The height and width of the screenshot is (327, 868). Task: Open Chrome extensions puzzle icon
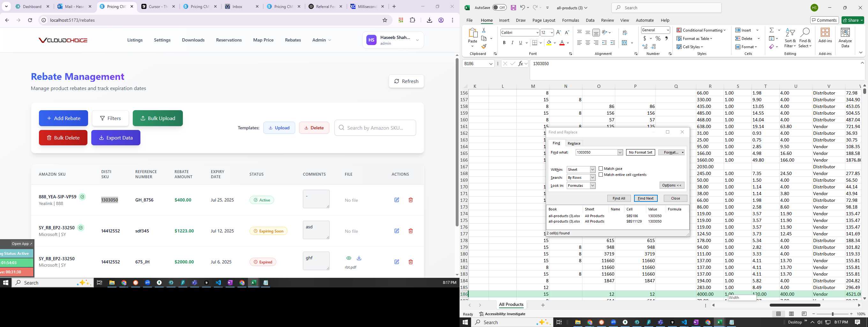click(x=412, y=20)
